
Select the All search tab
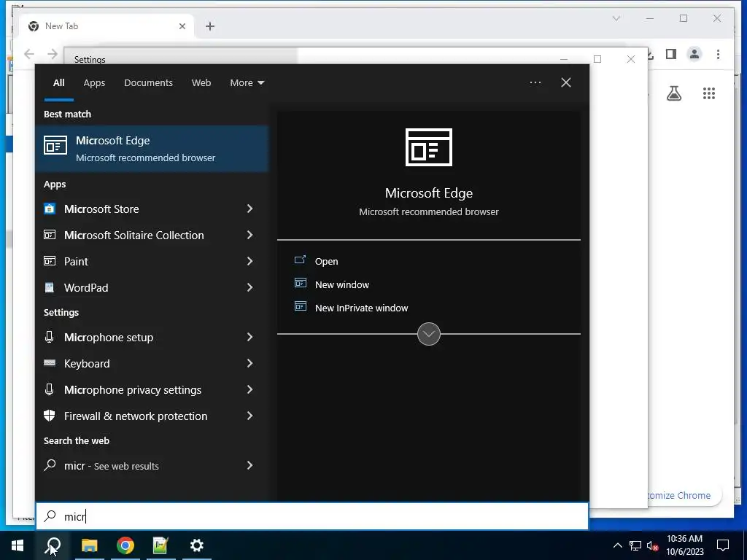pyautogui.click(x=58, y=83)
